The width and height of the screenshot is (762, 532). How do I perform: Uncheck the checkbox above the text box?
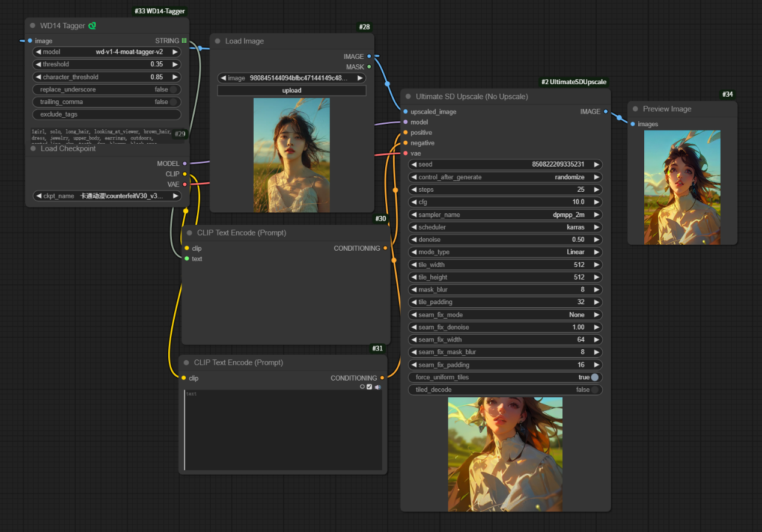(x=370, y=387)
